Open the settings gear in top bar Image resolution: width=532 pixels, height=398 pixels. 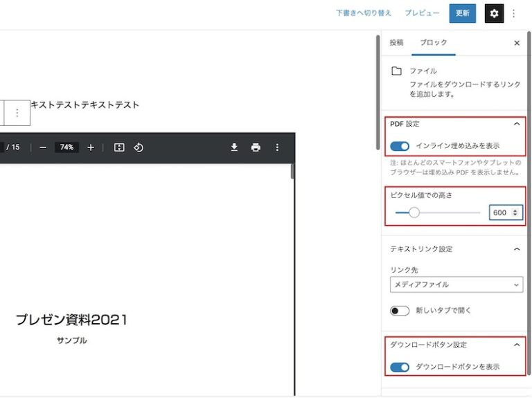coord(494,13)
